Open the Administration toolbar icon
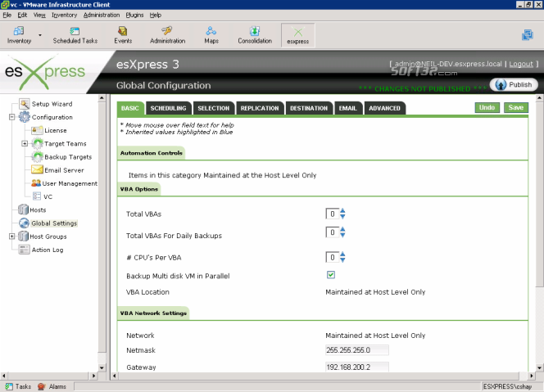This screenshot has width=544, height=392. tap(167, 35)
